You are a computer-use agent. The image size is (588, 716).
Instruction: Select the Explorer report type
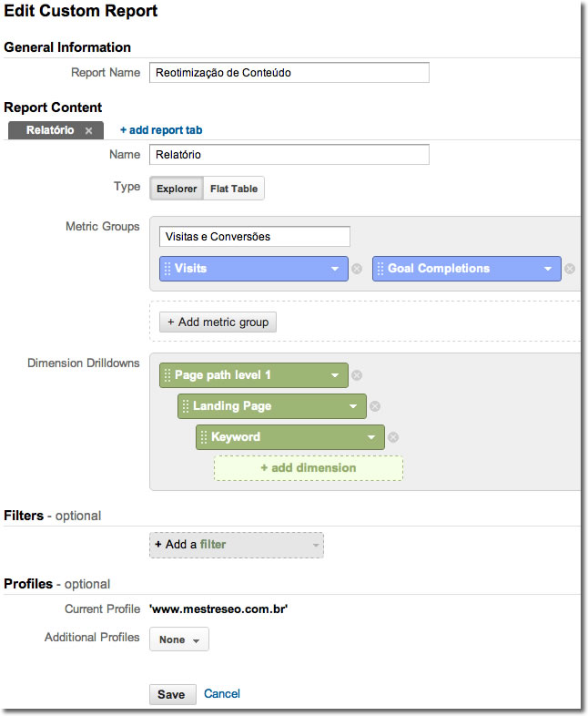point(177,189)
